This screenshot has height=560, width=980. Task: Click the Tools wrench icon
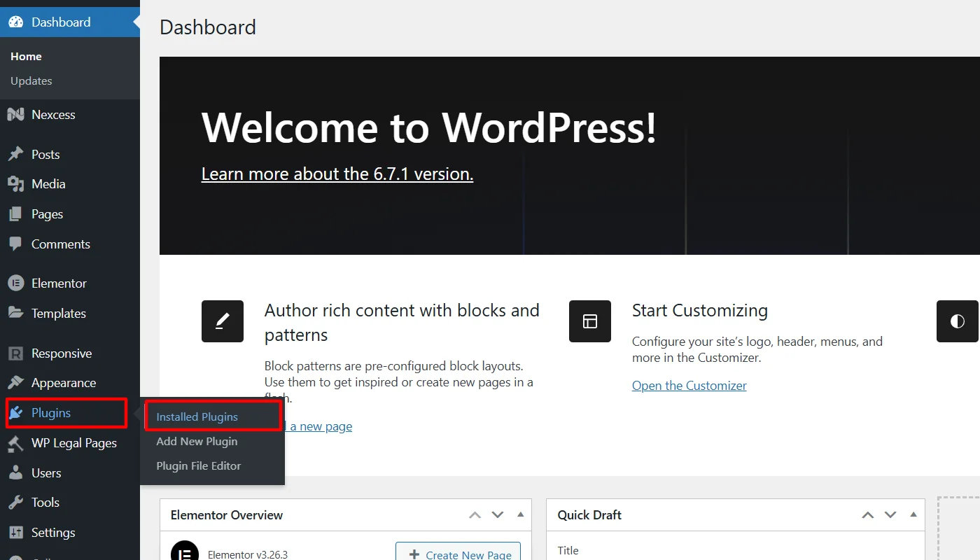point(15,503)
